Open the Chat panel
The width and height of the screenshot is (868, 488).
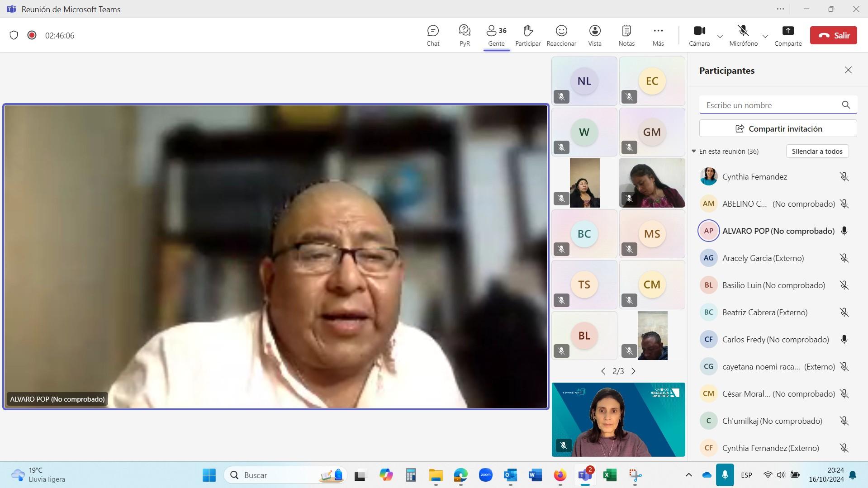tap(433, 35)
